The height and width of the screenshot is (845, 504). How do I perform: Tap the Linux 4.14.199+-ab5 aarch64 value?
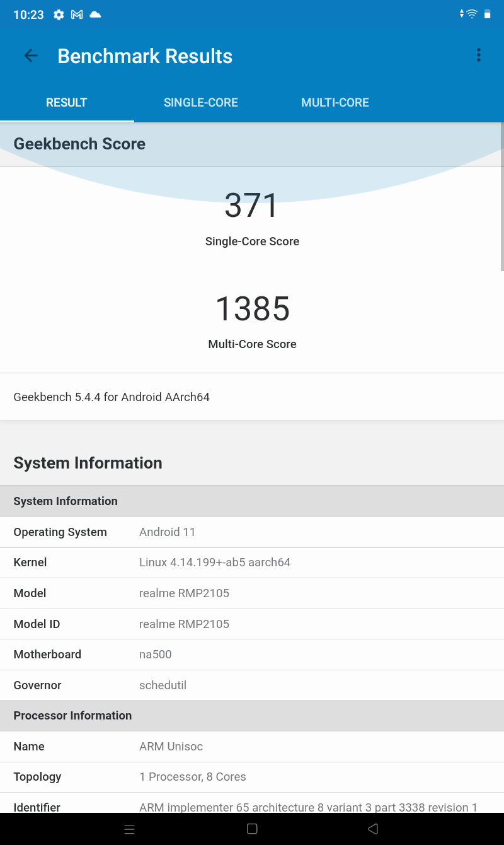[x=215, y=562]
